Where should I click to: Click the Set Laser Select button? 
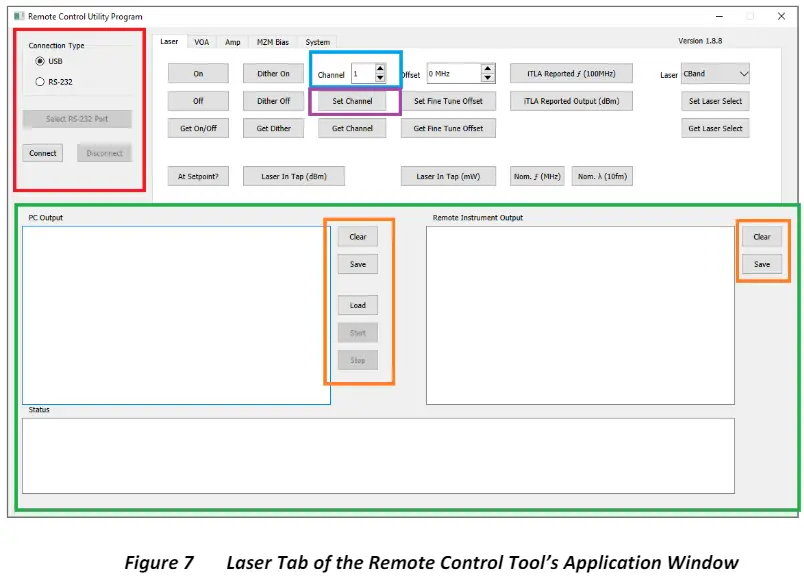pyautogui.click(x=715, y=101)
